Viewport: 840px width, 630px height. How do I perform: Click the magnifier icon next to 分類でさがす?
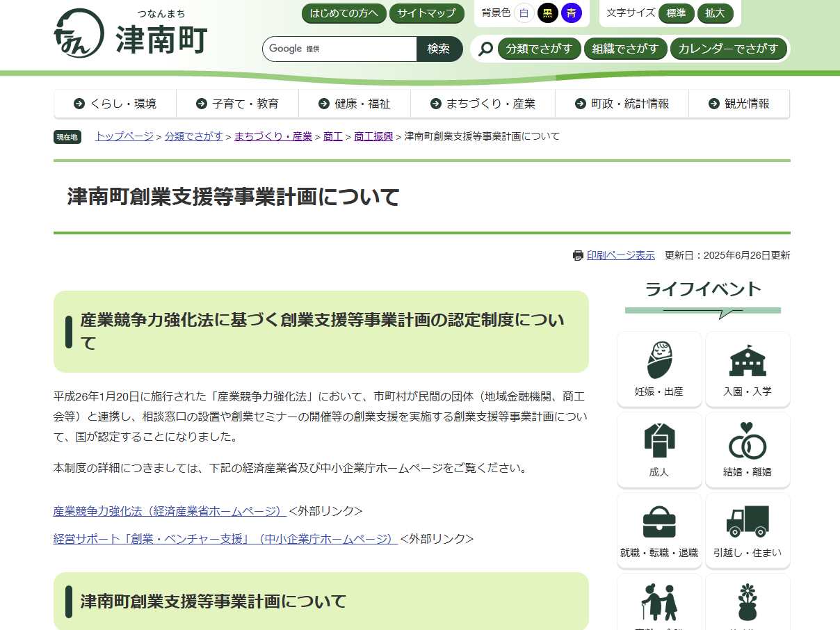click(x=486, y=49)
